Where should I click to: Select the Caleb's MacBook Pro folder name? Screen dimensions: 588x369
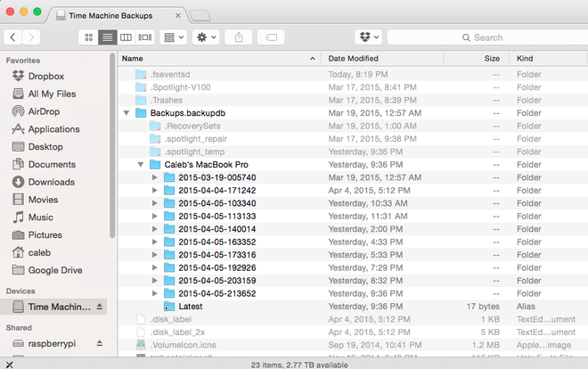point(207,165)
